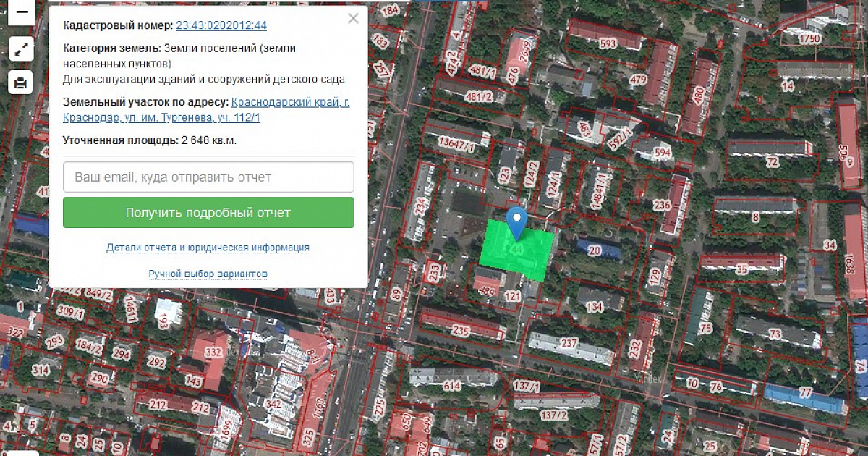Viewport: 868px width, 456px height.
Task: Select the blue-roofed building labeled 20
Action: tap(595, 250)
